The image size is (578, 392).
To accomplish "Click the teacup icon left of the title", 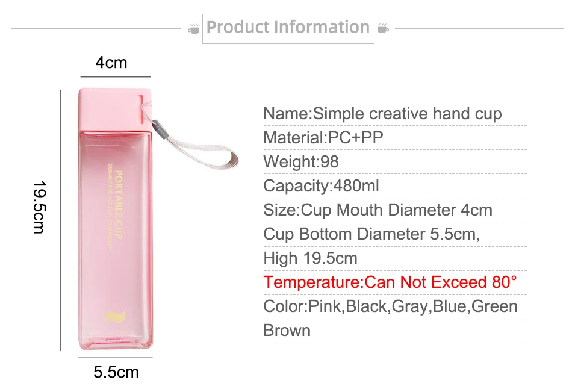I will click(193, 28).
